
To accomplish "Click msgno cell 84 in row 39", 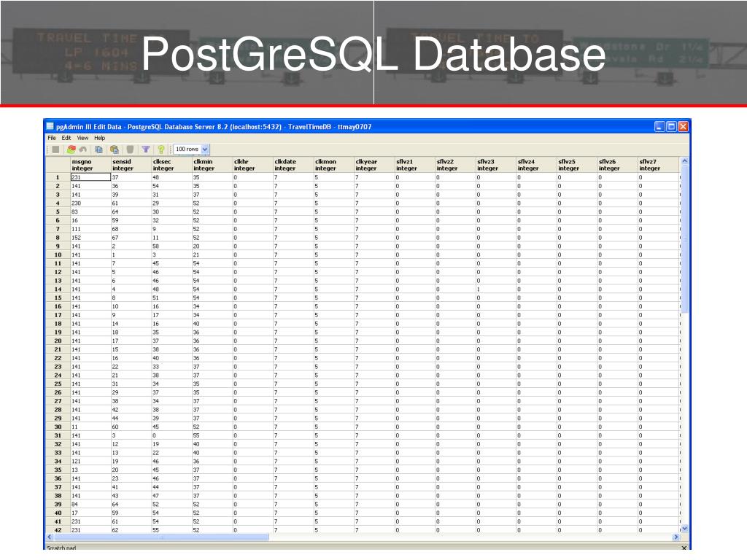I will (90, 505).
